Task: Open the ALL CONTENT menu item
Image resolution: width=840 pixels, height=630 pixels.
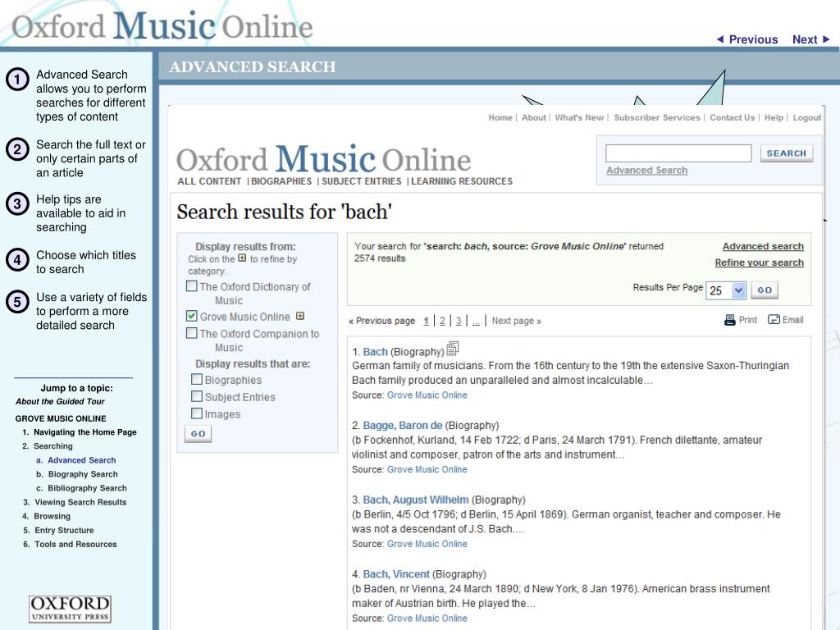Action: [x=209, y=181]
